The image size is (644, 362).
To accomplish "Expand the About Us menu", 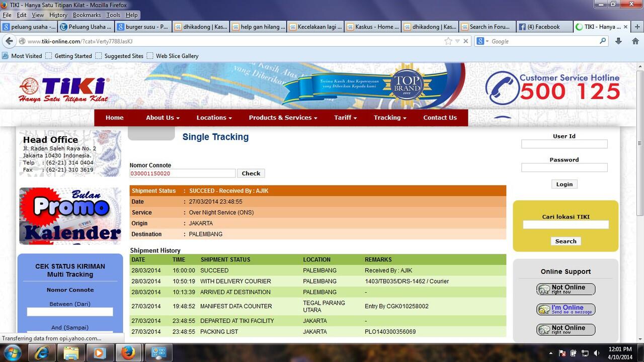I will pos(163,118).
